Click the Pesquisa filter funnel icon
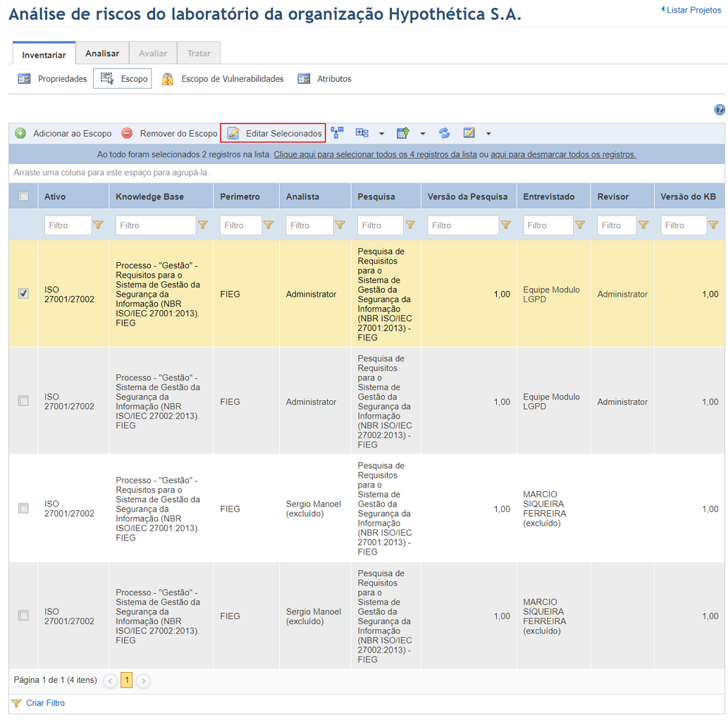 tap(410, 225)
